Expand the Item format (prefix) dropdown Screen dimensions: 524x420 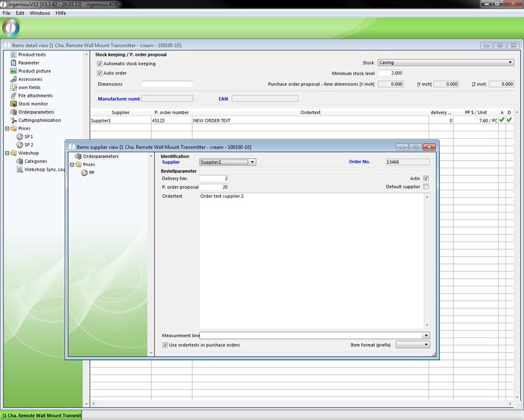tap(426, 345)
